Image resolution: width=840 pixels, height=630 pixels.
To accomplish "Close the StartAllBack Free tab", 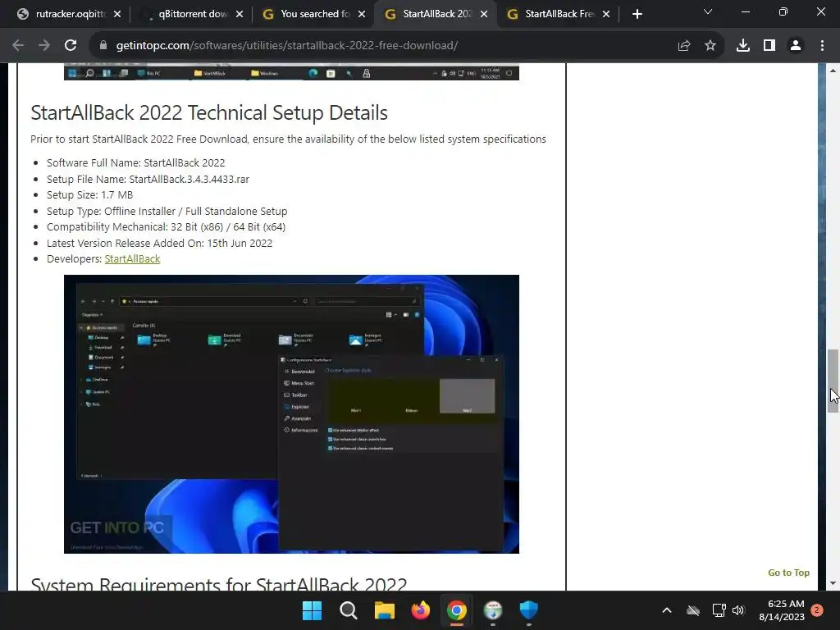I will [606, 14].
